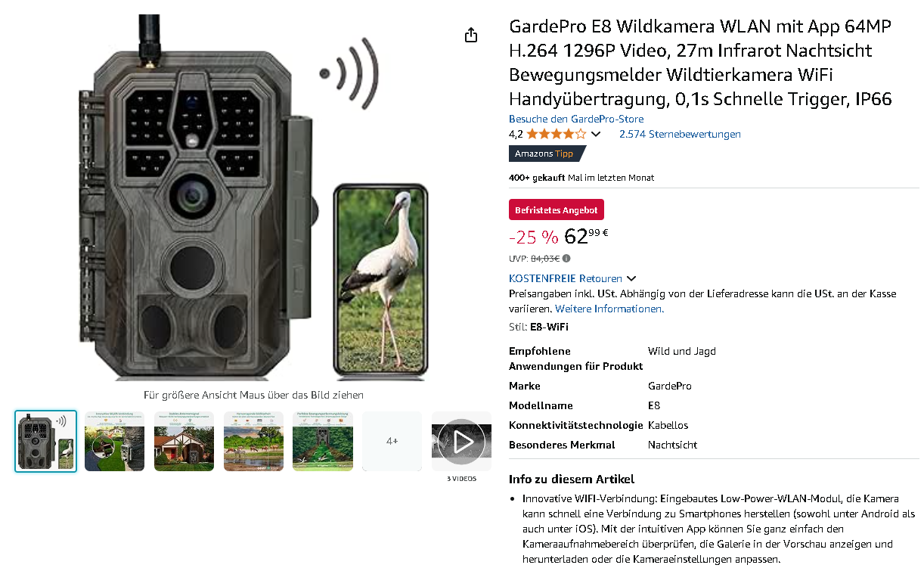The image size is (924, 568).
Task: Open Weitere Informationen link
Action: pos(609,309)
